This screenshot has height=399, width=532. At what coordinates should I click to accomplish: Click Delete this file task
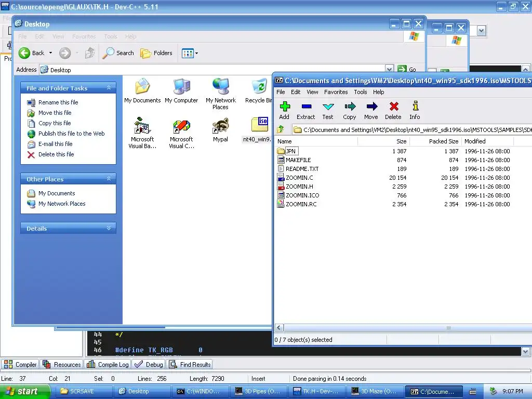pyautogui.click(x=56, y=154)
